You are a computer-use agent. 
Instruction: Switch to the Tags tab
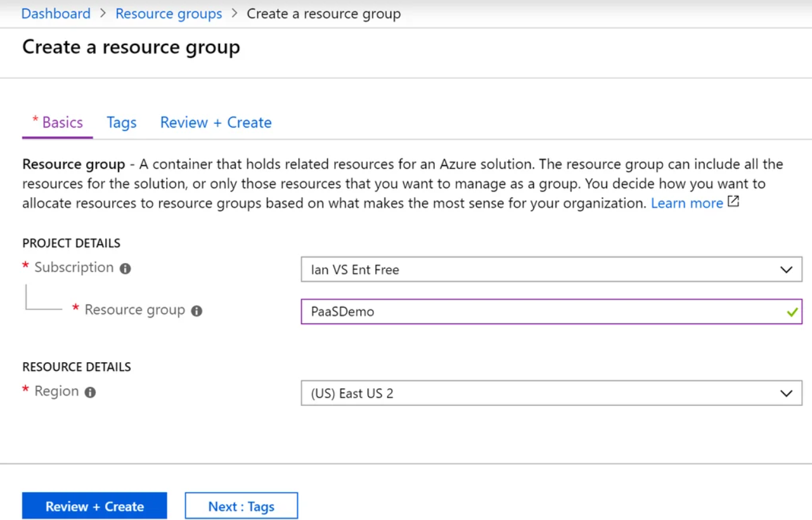(x=122, y=122)
